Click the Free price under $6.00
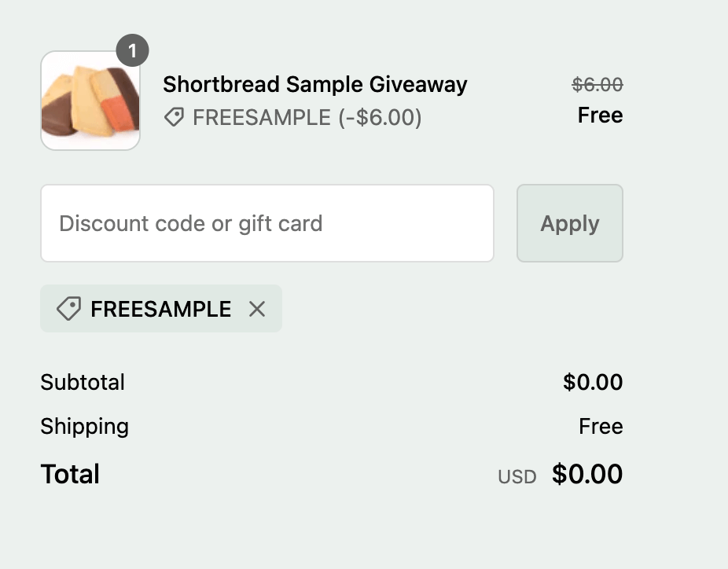728x569 pixels. tap(600, 116)
